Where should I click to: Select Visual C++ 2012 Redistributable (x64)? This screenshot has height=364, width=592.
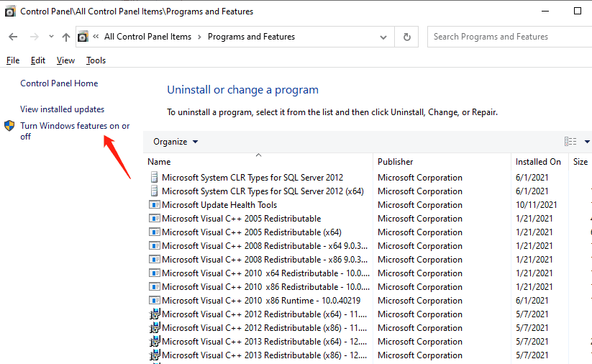pyautogui.click(x=264, y=314)
